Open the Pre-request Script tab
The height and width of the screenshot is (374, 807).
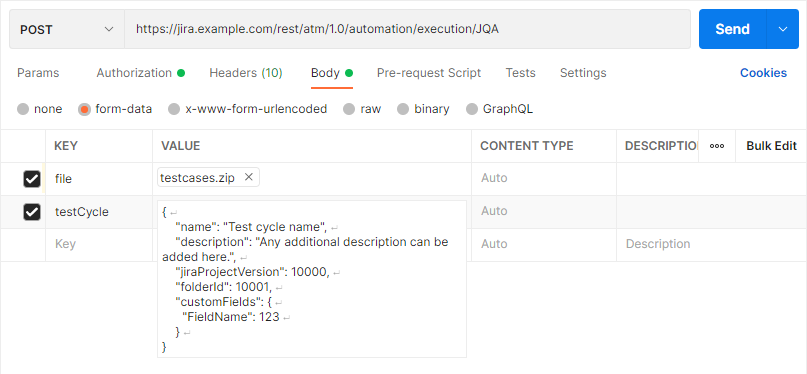[429, 73]
